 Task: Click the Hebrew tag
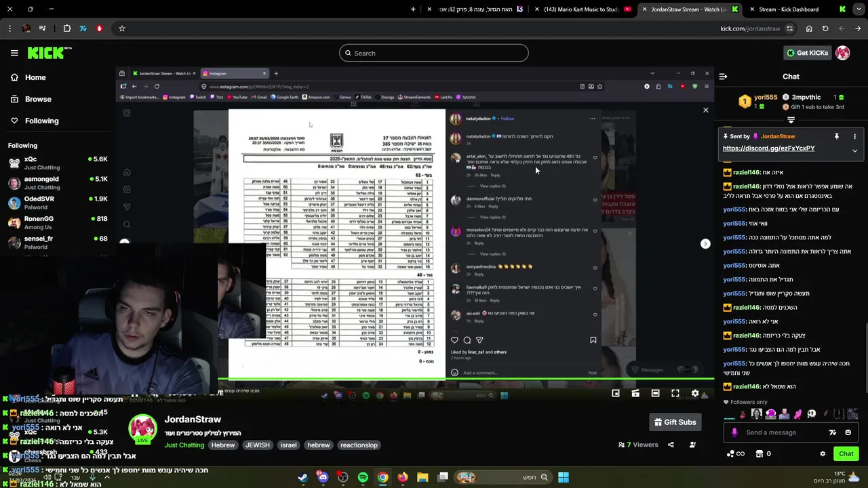pos(222,445)
